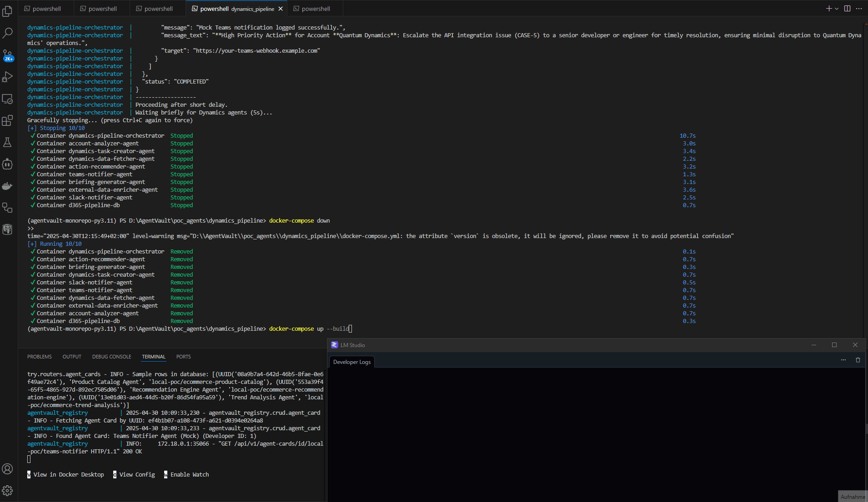Click 'Proceeding after short delay.' line
The width and height of the screenshot is (868, 502).
click(181, 104)
